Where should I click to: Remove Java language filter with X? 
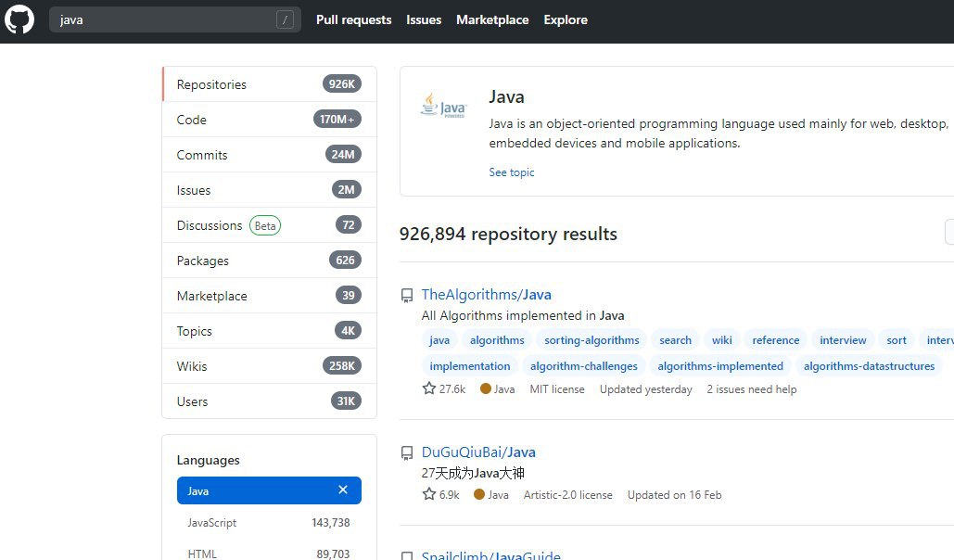pyautogui.click(x=343, y=490)
